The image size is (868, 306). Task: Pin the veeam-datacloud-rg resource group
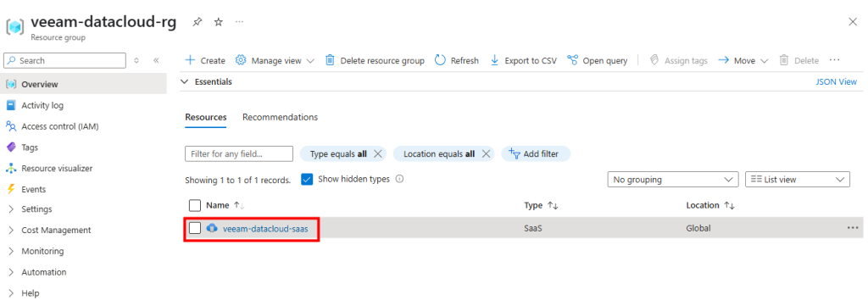tap(197, 22)
